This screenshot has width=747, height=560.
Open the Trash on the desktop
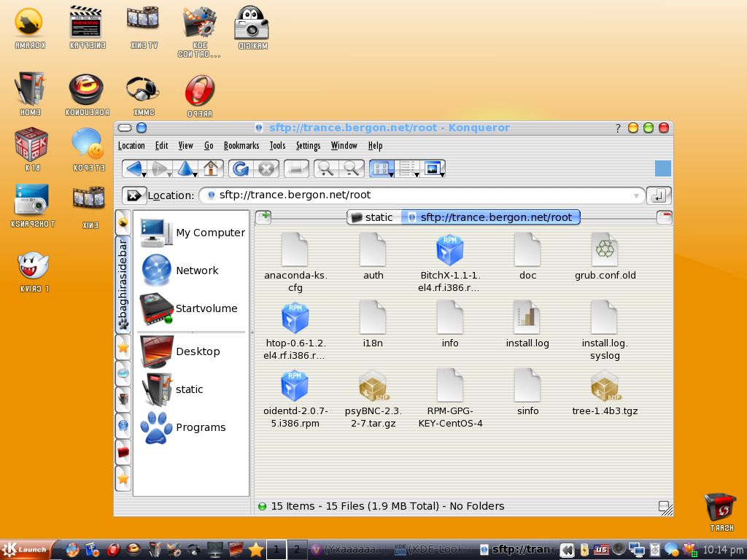click(721, 512)
